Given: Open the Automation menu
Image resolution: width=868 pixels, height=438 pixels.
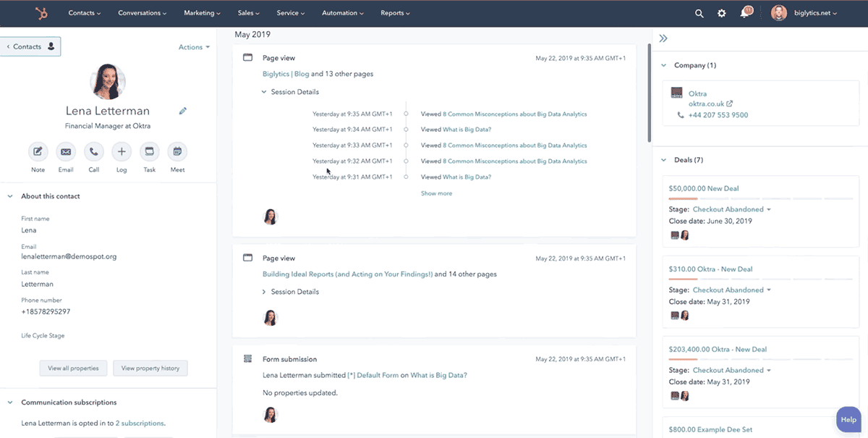Looking at the screenshot, I should [343, 13].
